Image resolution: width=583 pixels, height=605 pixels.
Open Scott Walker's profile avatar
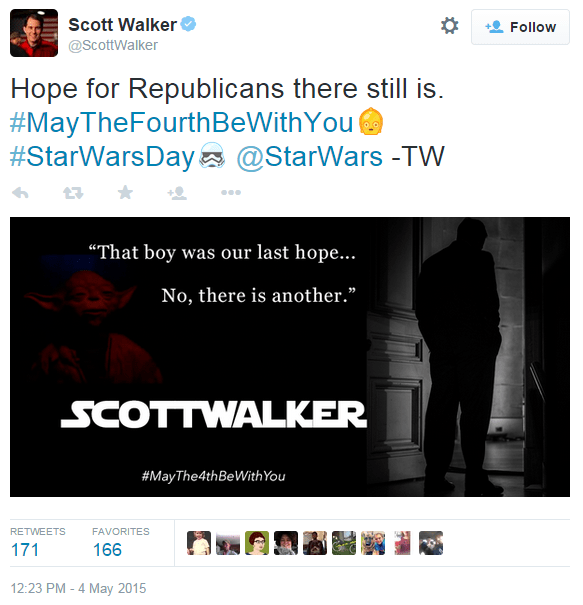[34, 33]
